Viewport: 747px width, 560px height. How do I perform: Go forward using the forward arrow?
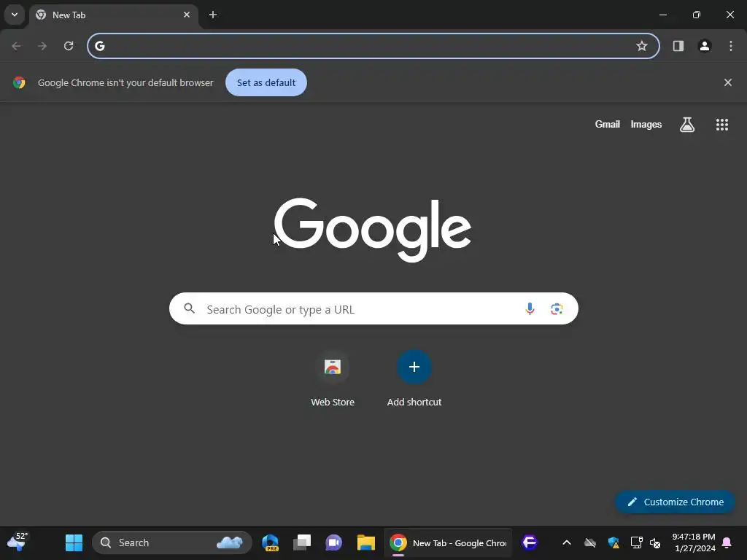point(42,46)
